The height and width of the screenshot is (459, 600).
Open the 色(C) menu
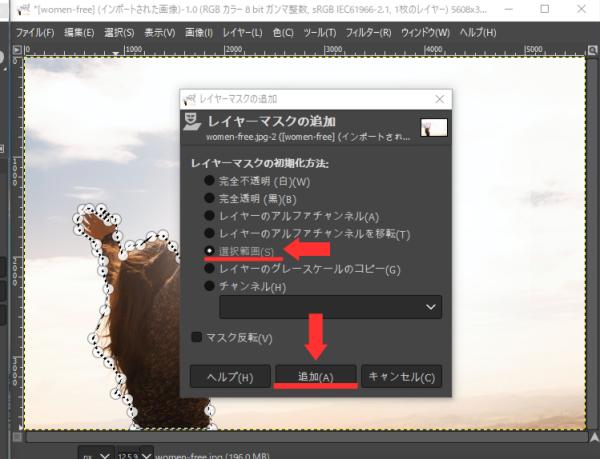tap(283, 33)
